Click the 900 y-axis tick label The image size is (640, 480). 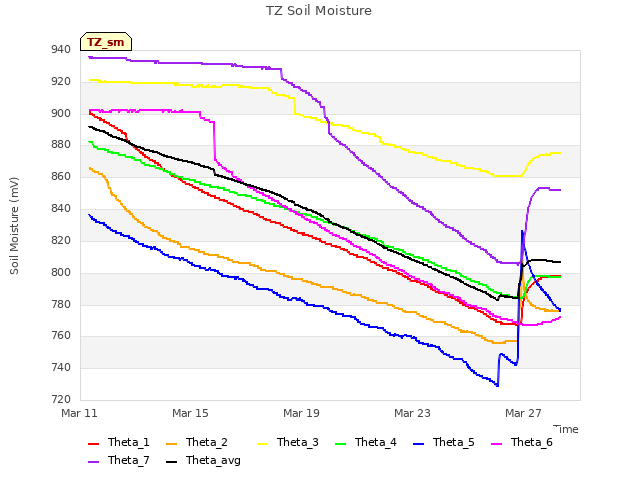point(61,113)
